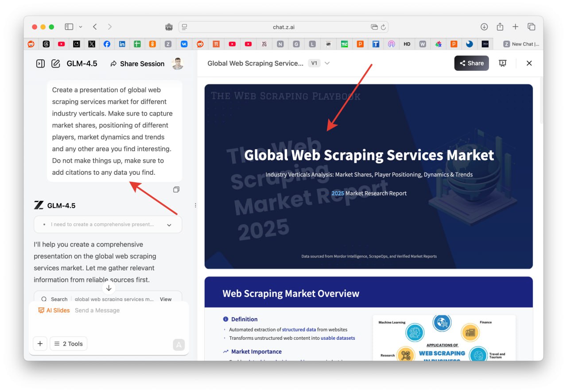View the search results details
The height and width of the screenshot is (392, 567).
(x=166, y=299)
